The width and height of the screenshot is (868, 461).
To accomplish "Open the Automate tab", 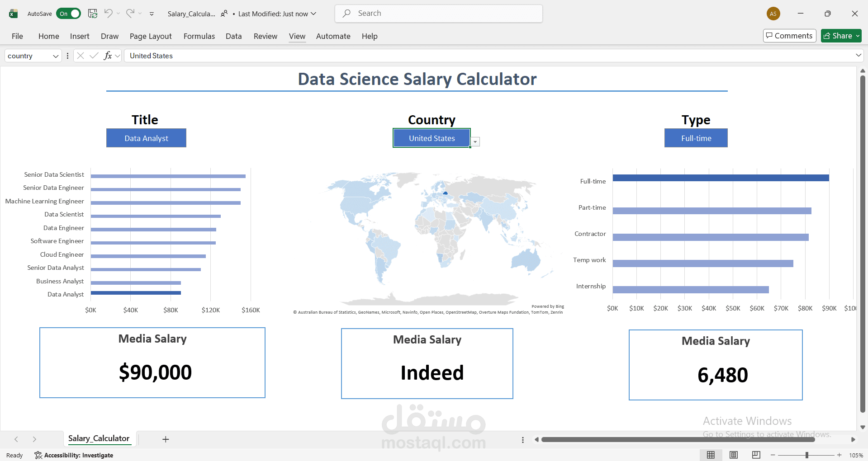I will tap(333, 36).
